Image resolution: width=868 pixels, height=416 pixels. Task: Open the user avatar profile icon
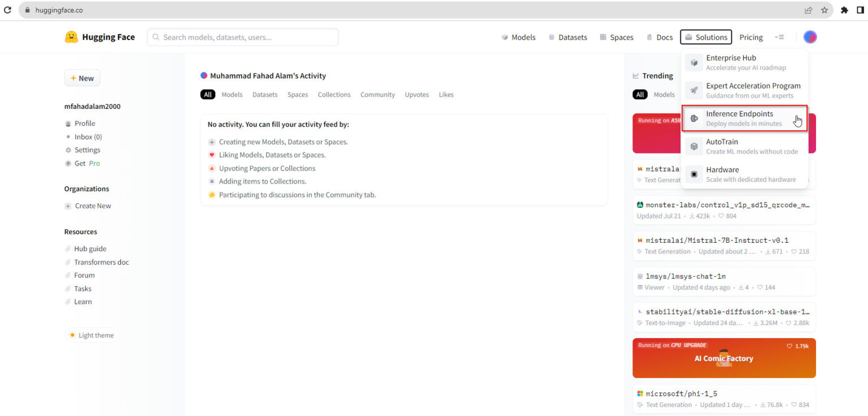[x=810, y=37]
